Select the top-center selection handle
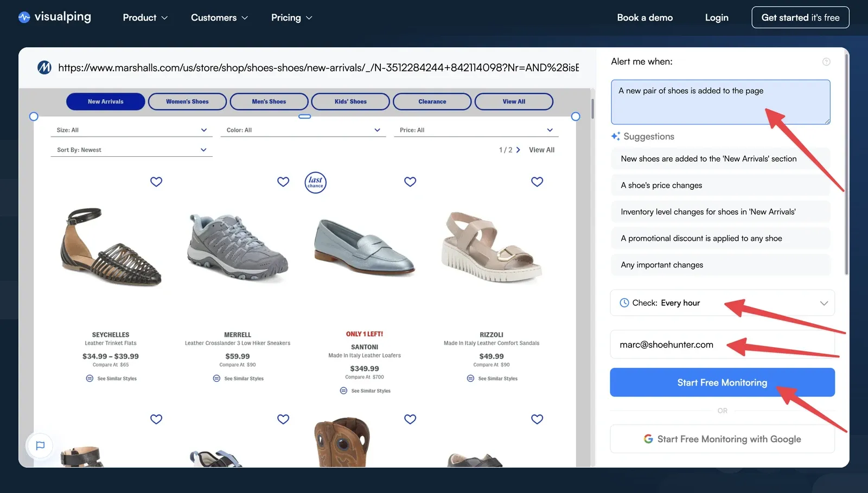868x493 pixels. pos(305,117)
